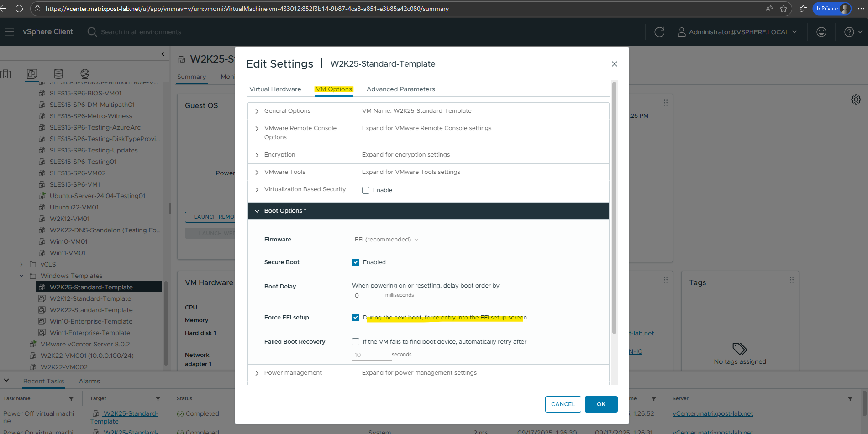Select VMware vCenter Server 8.0.2 in tree
Image resolution: width=868 pixels, height=434 pixels.
[x=85, y=344]
